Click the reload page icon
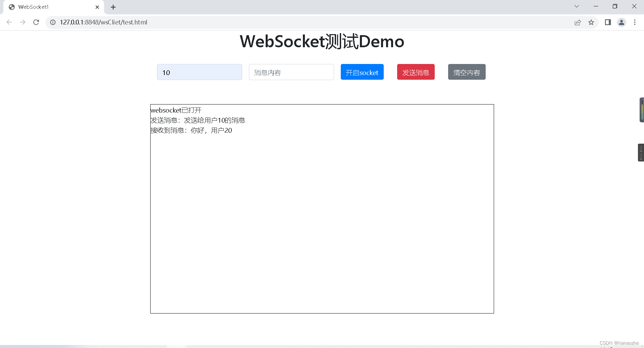The height and width of the screenshot is (348, 644). [36, 22]
